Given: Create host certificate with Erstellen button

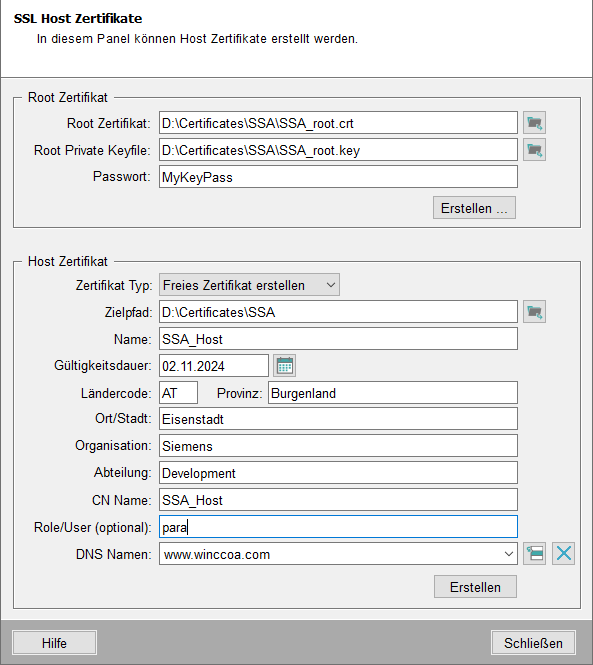Looking at the screenshot, I should (475, 587).
